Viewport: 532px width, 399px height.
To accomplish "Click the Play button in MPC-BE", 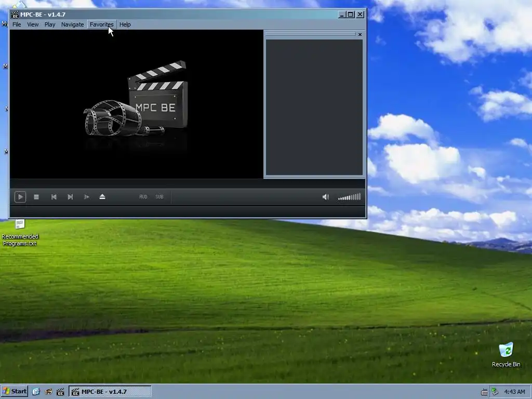I will (20, 197).
